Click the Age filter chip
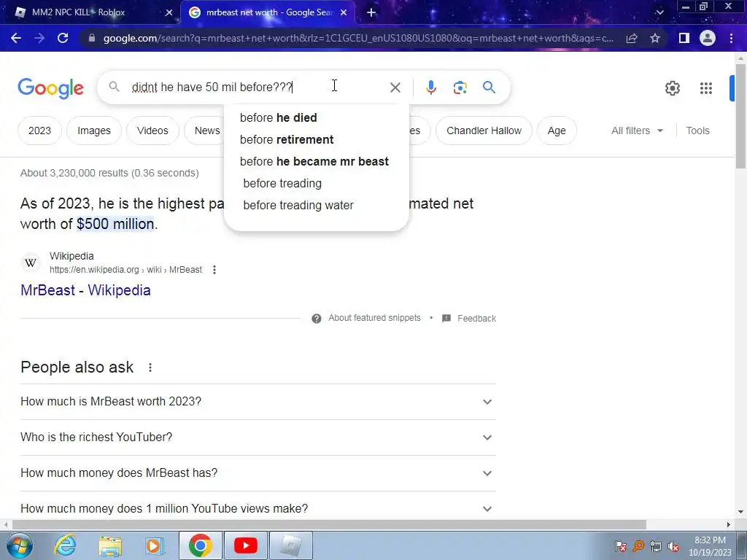This screenshot has height=560, width=747. [557, 131]
